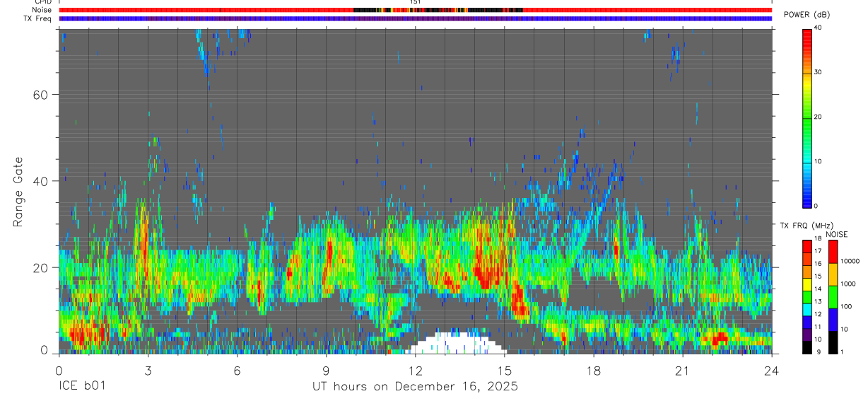Click the blue TX Freq strip above the plot

415,18
